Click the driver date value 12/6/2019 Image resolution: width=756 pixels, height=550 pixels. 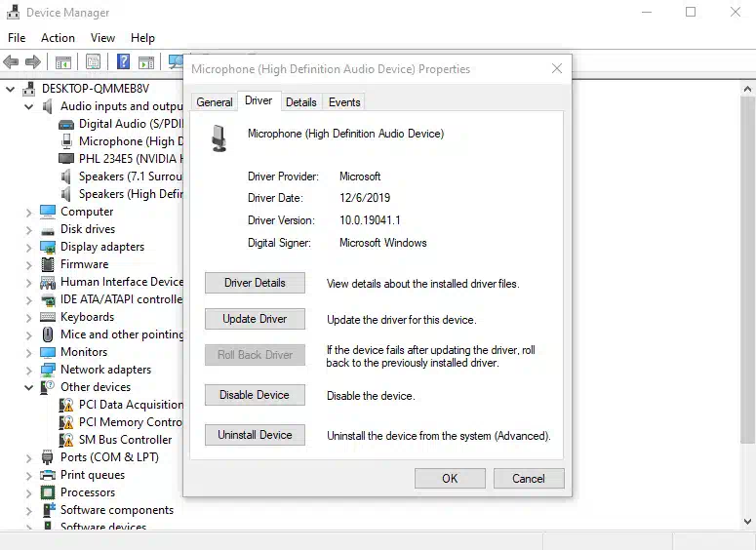pyautogui.click(x=365, y=198)
